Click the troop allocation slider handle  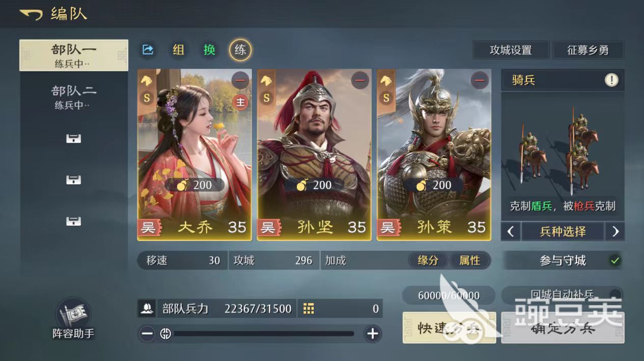click(x=165, y=334)
